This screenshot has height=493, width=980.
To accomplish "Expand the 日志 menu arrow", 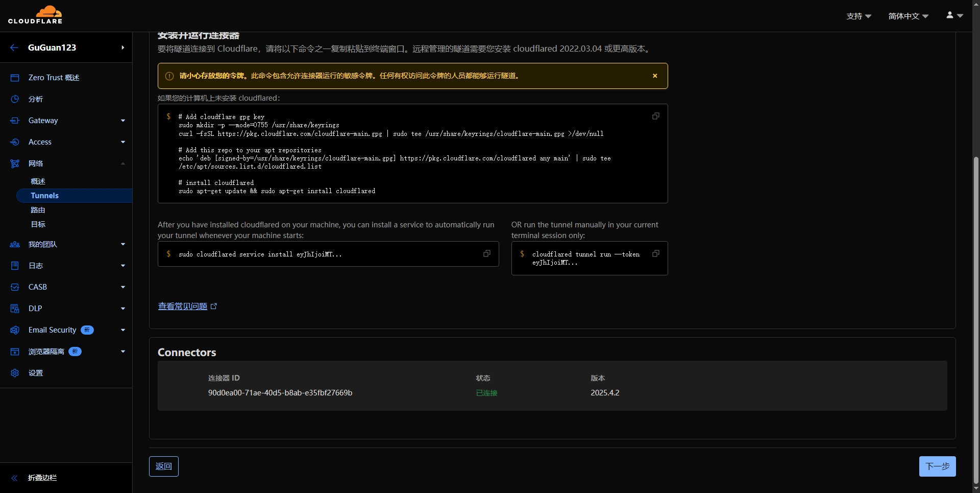I will [123, 266].
